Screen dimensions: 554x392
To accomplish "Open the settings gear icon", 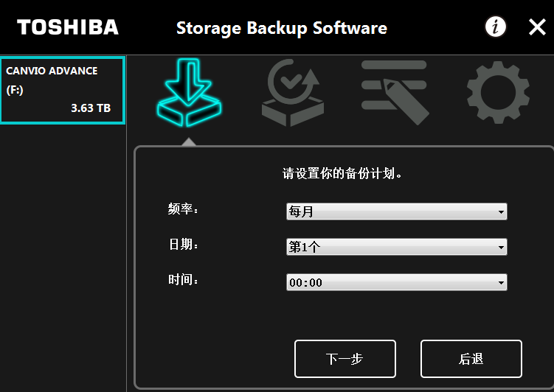I will point(498,91).
